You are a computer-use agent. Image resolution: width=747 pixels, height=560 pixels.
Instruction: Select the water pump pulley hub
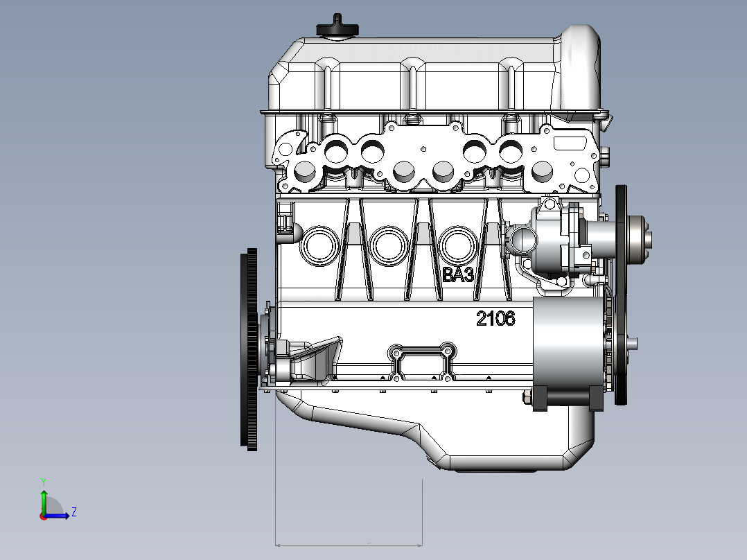640,239
